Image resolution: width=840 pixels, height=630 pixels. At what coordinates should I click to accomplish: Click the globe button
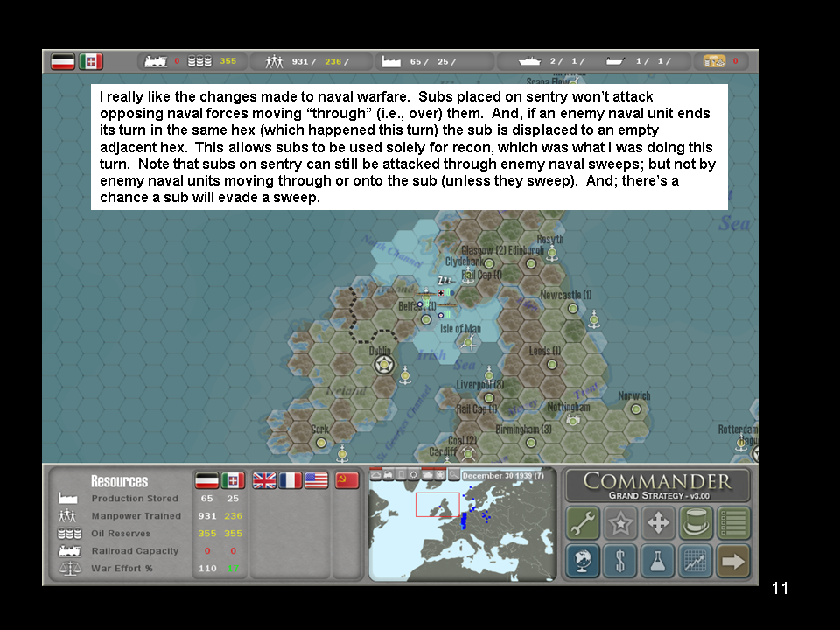tap(582, 561)
